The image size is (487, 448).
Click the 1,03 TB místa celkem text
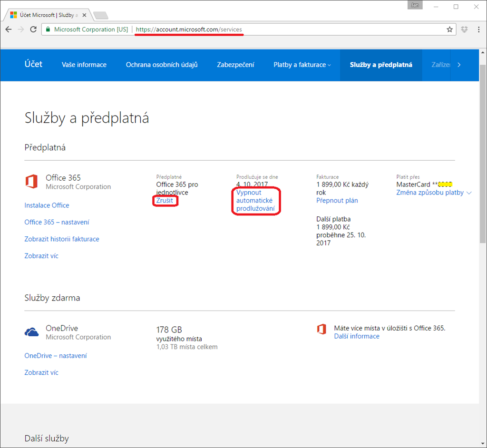pos(186,347)
